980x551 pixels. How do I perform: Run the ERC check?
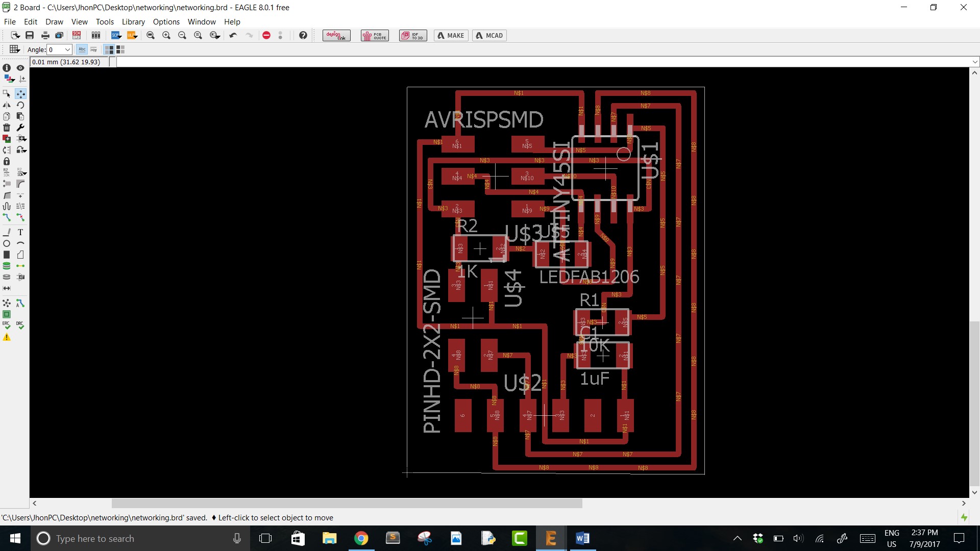7,325
